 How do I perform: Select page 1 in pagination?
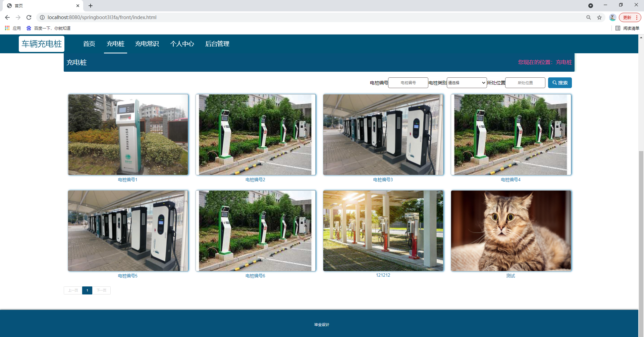[x=87, y=290]
